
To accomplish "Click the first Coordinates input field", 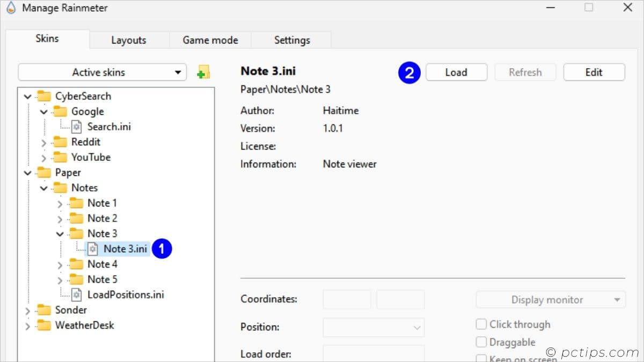I will [347, 299].
